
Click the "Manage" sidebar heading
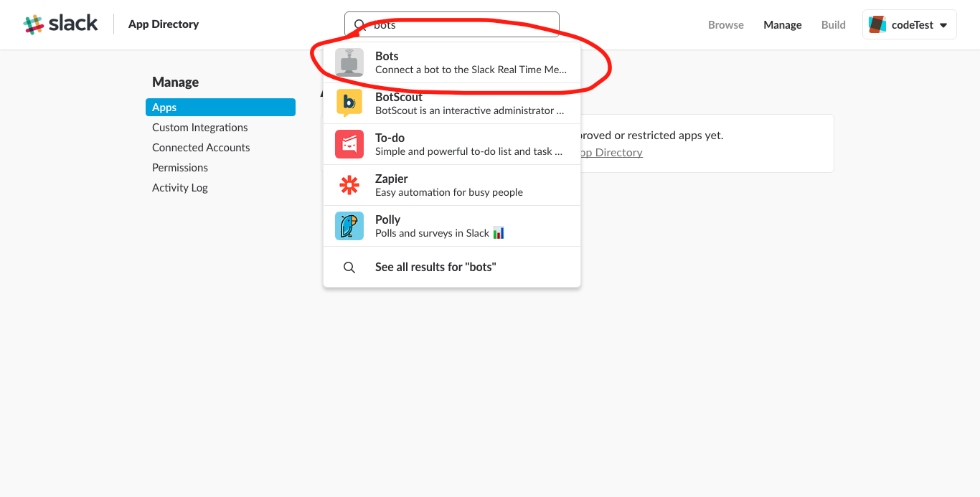click(176, 82)
